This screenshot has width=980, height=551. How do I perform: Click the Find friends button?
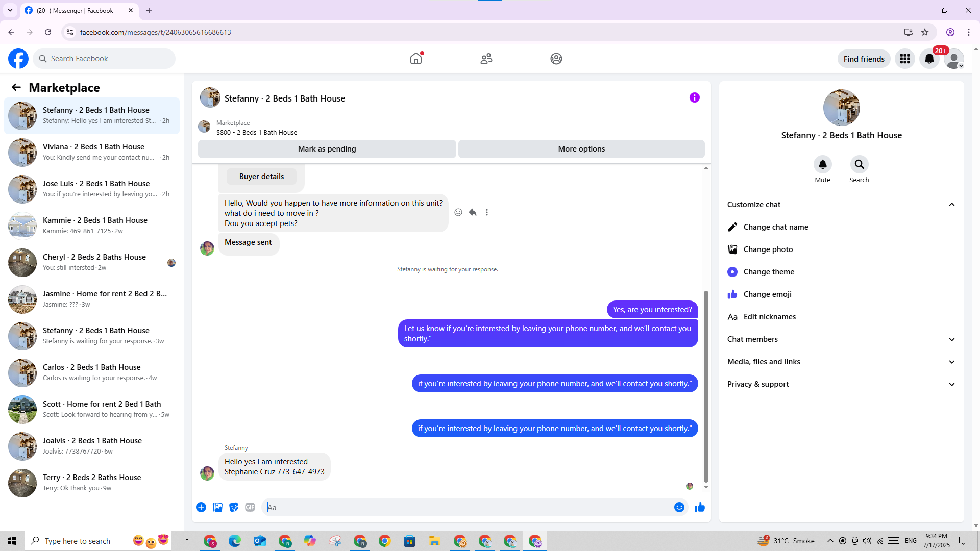click(x=864, y=59)
